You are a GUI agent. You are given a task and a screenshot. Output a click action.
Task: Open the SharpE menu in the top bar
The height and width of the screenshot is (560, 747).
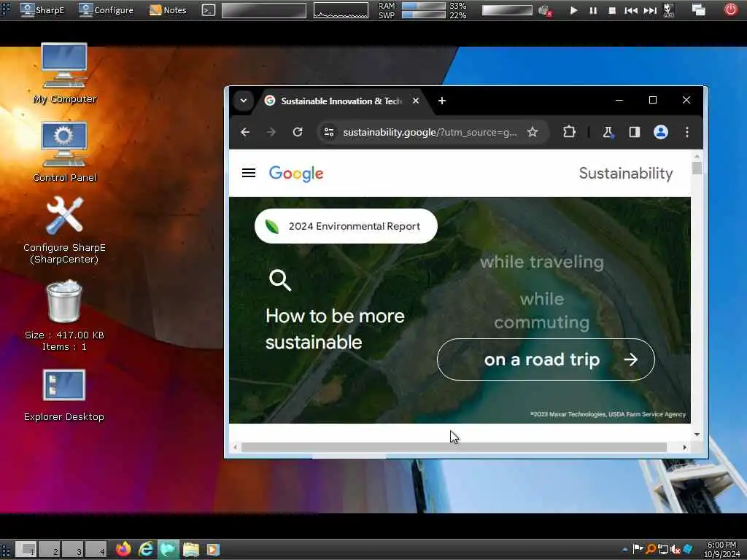coord(42,9)
